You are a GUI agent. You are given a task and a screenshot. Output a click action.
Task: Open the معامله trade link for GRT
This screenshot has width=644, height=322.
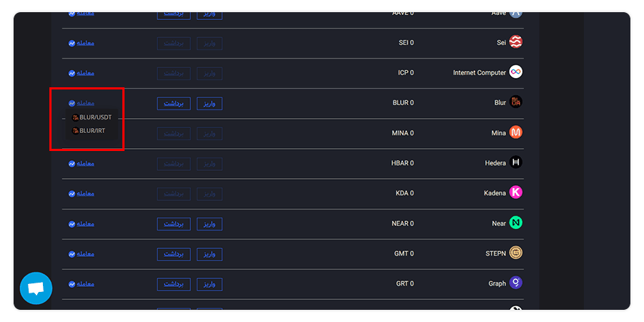coord(85,283)
